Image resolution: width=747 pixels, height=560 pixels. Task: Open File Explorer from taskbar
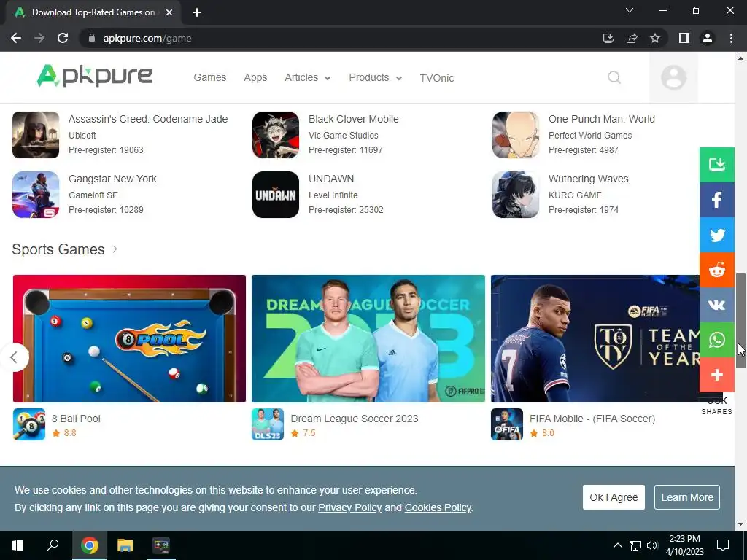[125, 545]
